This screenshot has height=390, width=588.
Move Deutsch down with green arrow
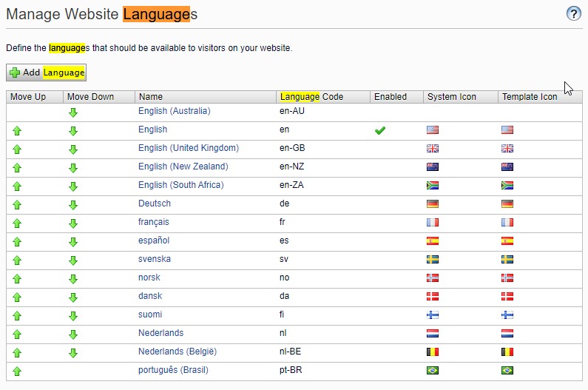click(73, 205)
